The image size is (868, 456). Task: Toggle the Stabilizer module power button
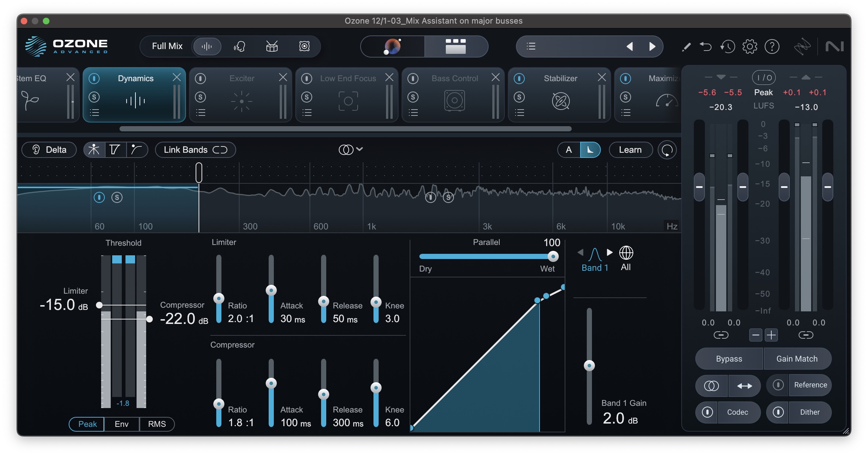[519, 79]
